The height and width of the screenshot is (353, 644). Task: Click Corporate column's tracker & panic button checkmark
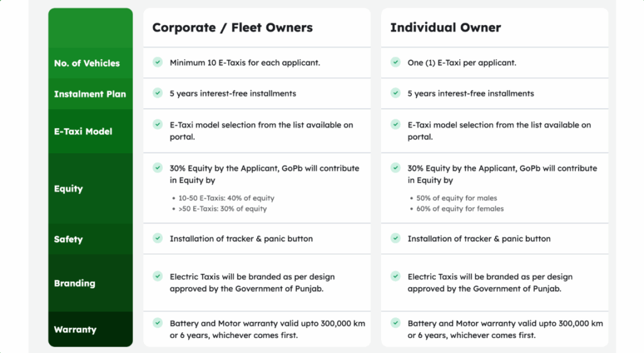(x=157, y=238)
